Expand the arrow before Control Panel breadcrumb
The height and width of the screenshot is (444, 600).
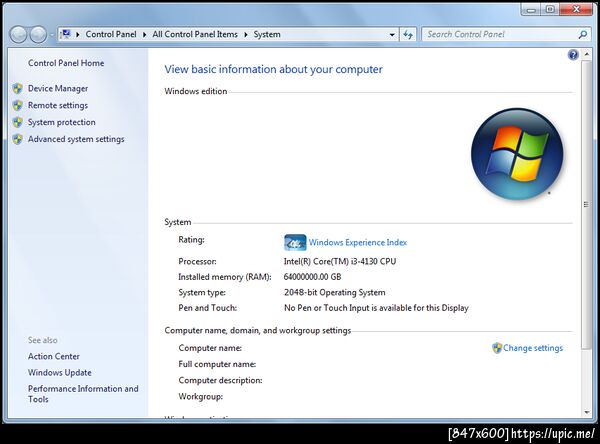click(78, 34)
